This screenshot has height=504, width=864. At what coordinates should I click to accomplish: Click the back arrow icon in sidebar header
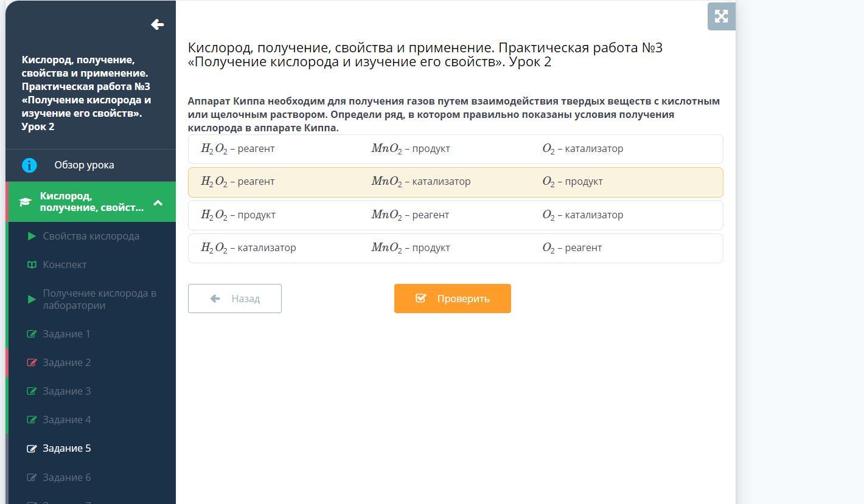click(157, 24)
